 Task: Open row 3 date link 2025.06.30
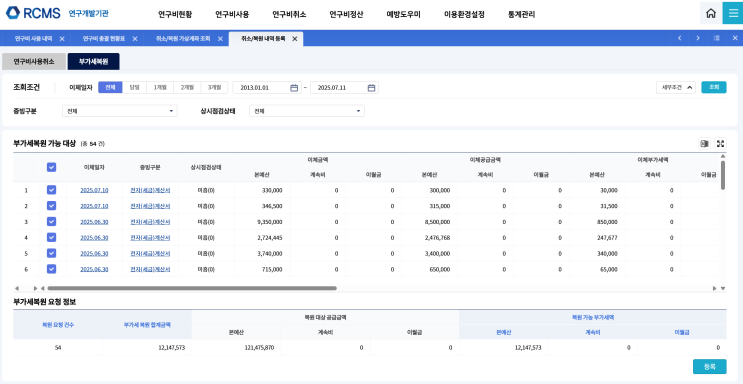[94, 221]
